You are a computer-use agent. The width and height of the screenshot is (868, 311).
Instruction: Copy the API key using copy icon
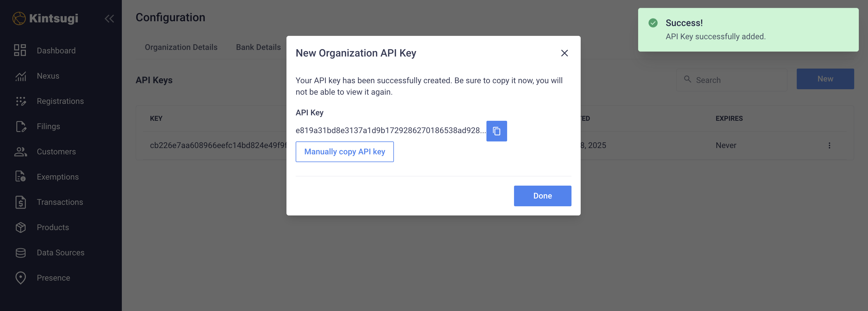(497, 131)
